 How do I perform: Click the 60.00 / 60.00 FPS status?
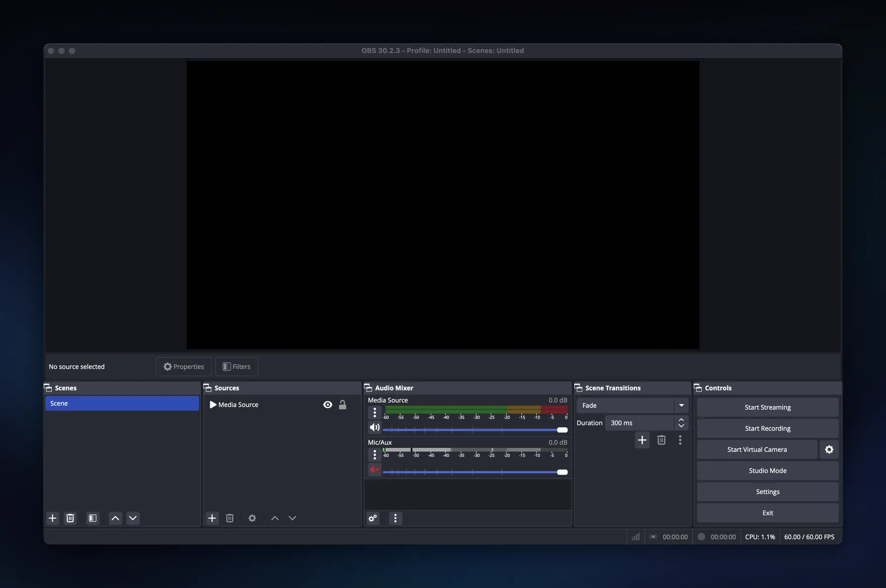(x=809, y=537)
